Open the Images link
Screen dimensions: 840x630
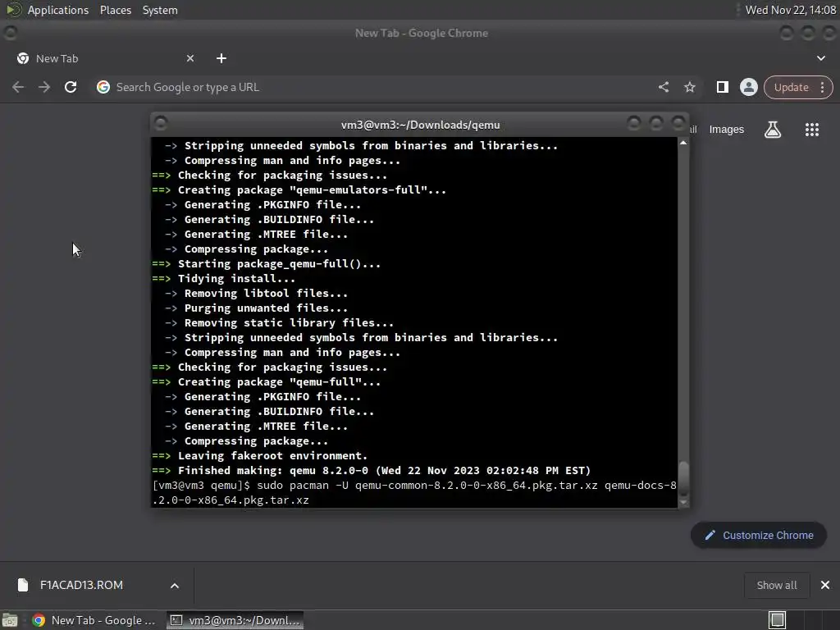(727, 129)
